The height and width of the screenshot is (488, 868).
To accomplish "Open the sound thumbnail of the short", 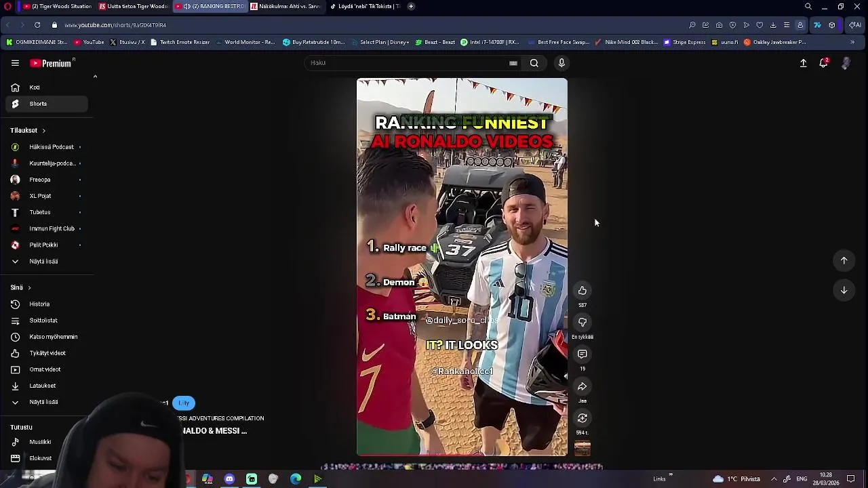I will tap(583, 448).
